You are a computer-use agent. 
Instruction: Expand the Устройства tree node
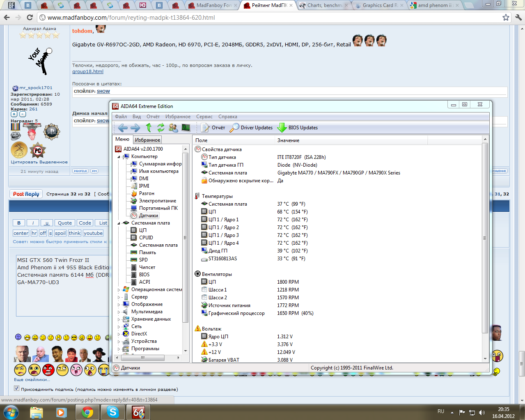tap(119, 342)
